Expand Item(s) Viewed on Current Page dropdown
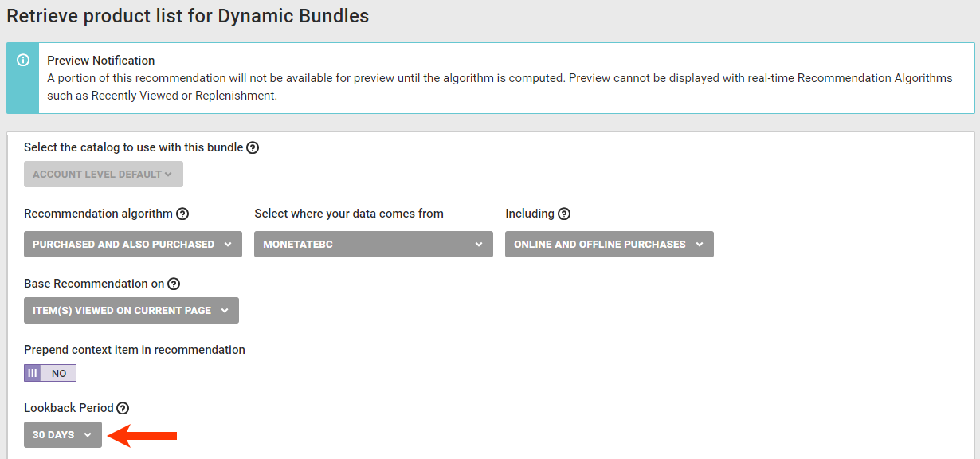The height and width of the screenshot is (459, 980). (131, 311)
